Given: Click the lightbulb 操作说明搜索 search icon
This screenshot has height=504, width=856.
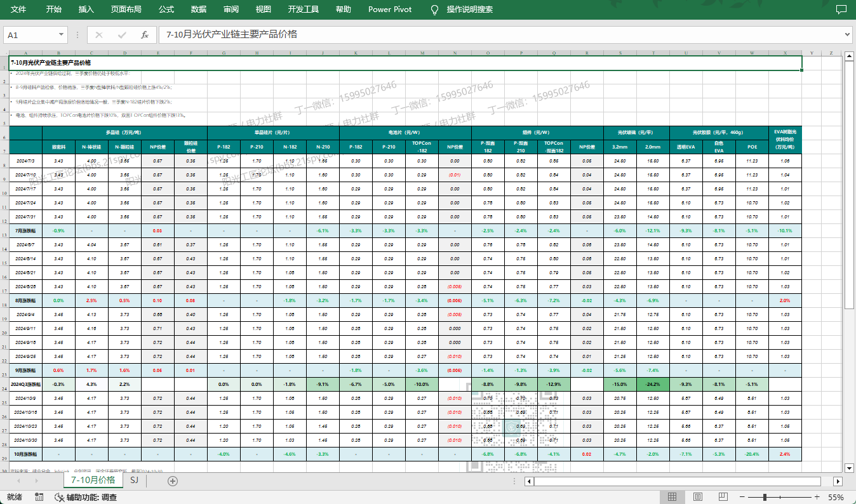Looking at the screenshot, I should coord(435,10).
